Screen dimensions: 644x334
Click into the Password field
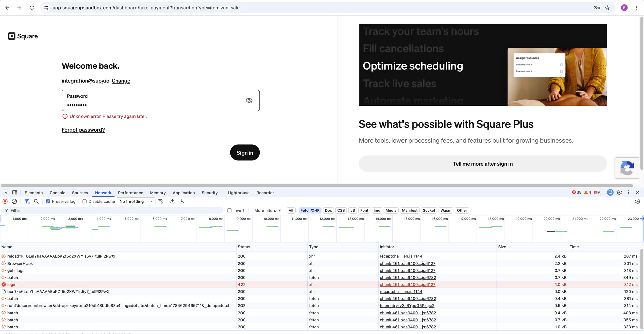[161, 100]
